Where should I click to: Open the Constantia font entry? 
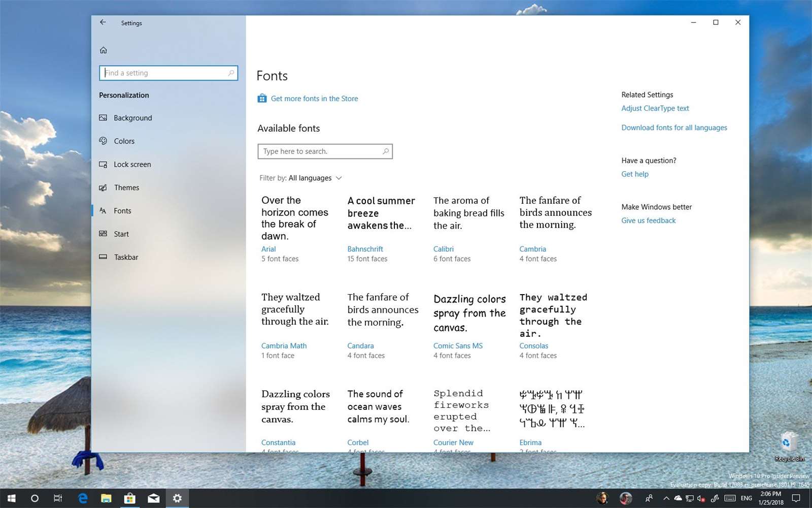click(x=278, y=442)
